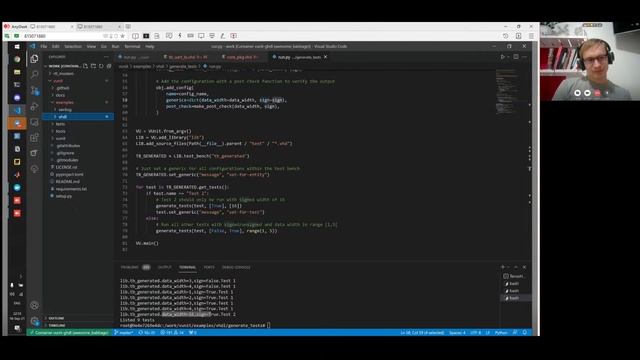Click the AnyDesk favorite star icon

tap(122, 36)
